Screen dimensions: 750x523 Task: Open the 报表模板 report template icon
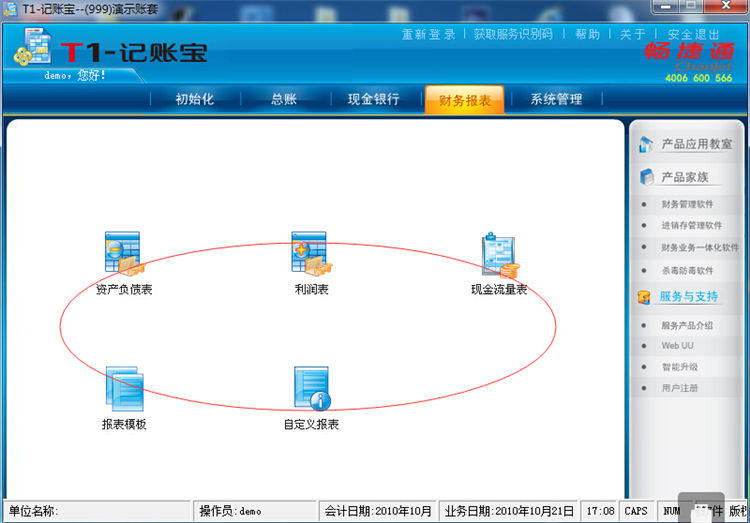point(124,389)
